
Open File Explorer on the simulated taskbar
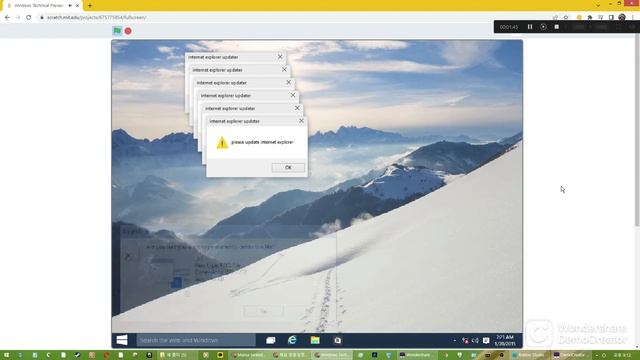click(315, 340)
